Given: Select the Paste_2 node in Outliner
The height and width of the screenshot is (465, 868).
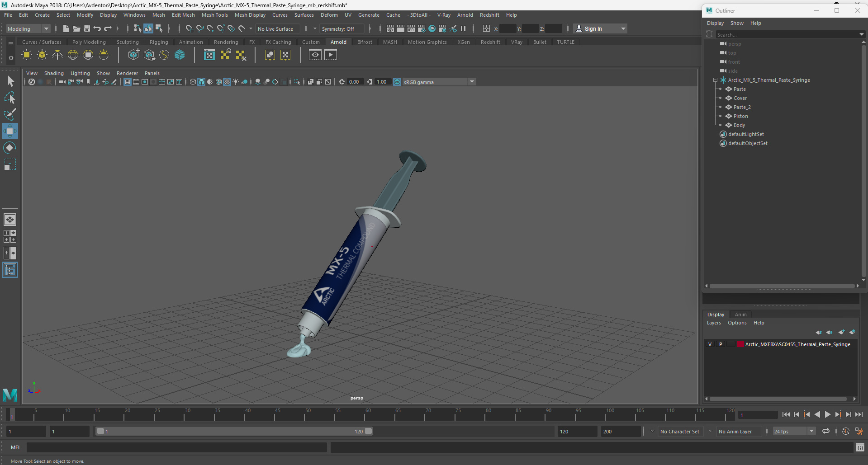Looking at the screenshot, I should tap(742, 107).
